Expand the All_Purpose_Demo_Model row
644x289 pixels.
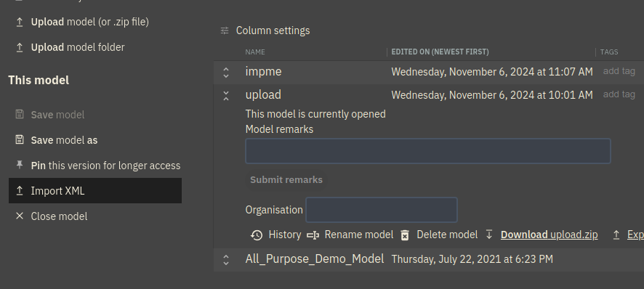[226, 260]
